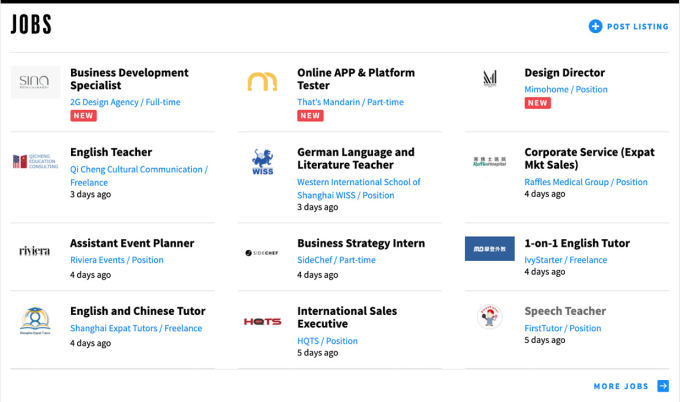Open the Business Development Specialist job
The image size is (680, 402).
(x=129, y=79)
